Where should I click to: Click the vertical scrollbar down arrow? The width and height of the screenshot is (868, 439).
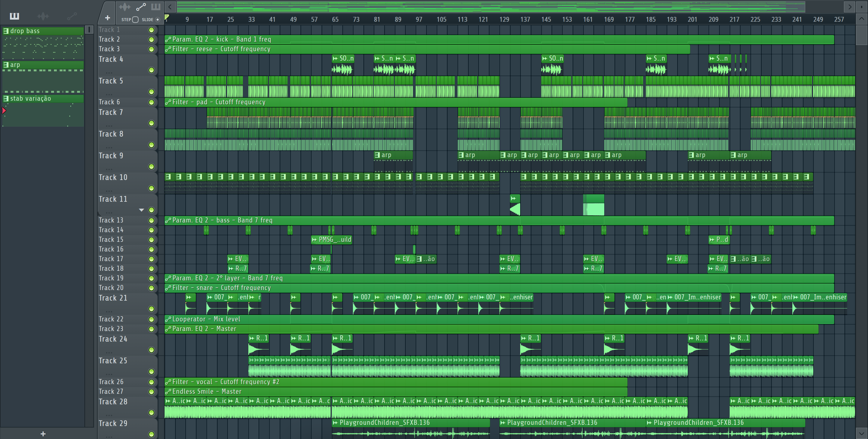point(862,433)
